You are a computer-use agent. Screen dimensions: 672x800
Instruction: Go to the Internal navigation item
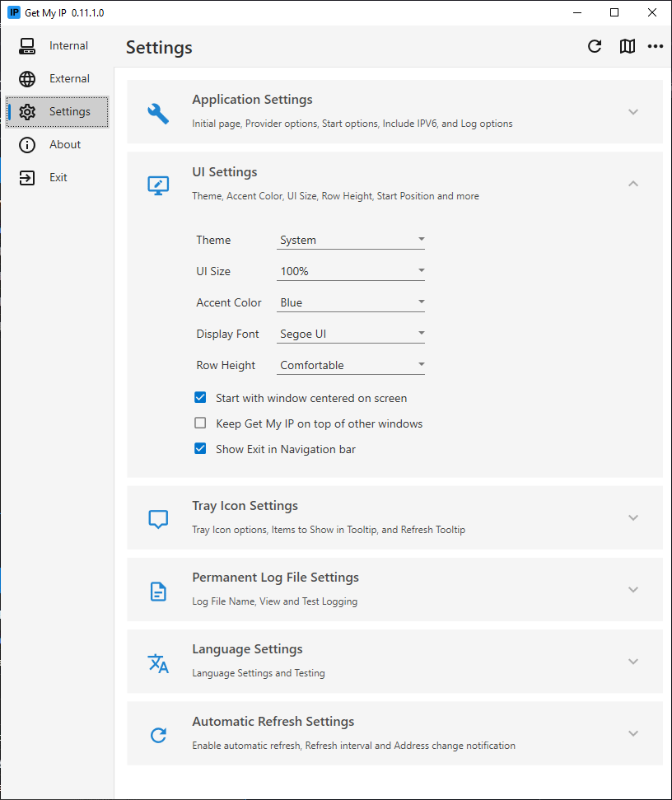coord(57,46)
